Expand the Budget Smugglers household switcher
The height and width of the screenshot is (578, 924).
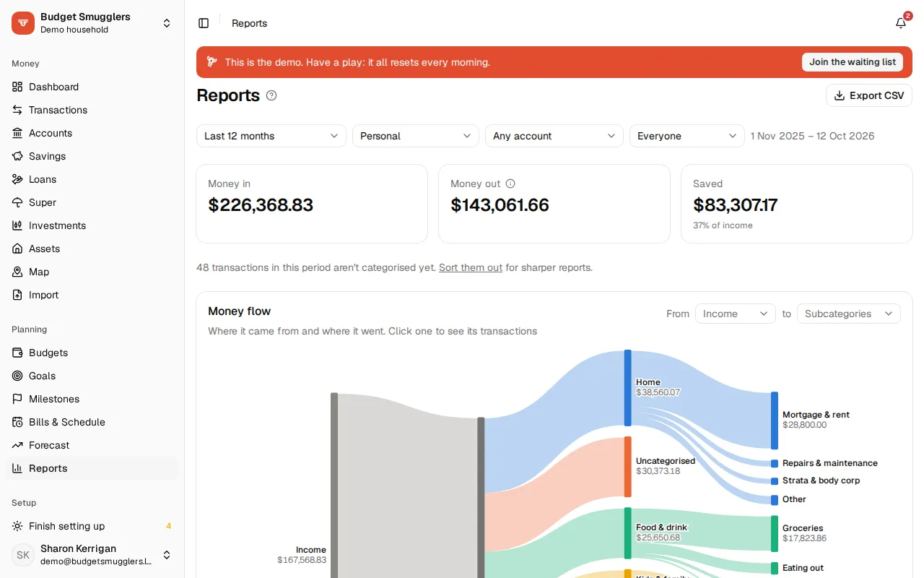click(x=92, y=23)
